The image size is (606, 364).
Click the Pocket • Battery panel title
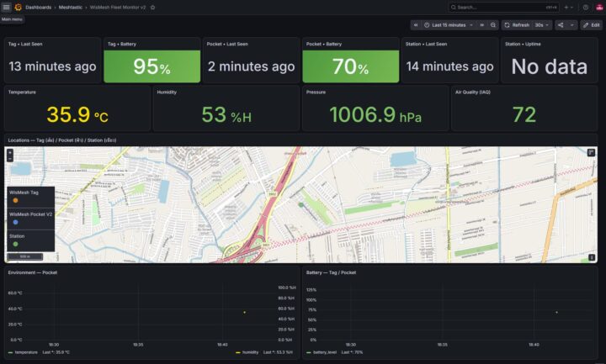(x=324, y=44)
